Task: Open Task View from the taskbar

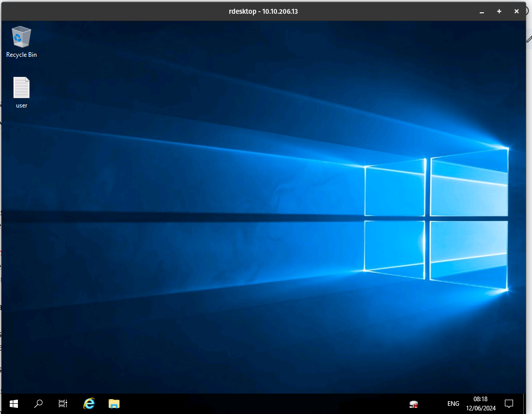Action: 63,403
